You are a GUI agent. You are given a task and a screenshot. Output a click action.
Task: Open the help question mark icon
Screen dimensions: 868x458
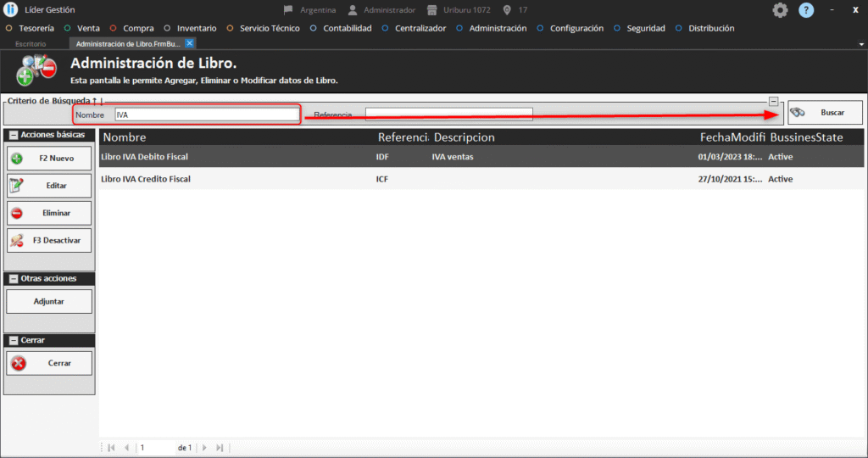tap(806, 10)
